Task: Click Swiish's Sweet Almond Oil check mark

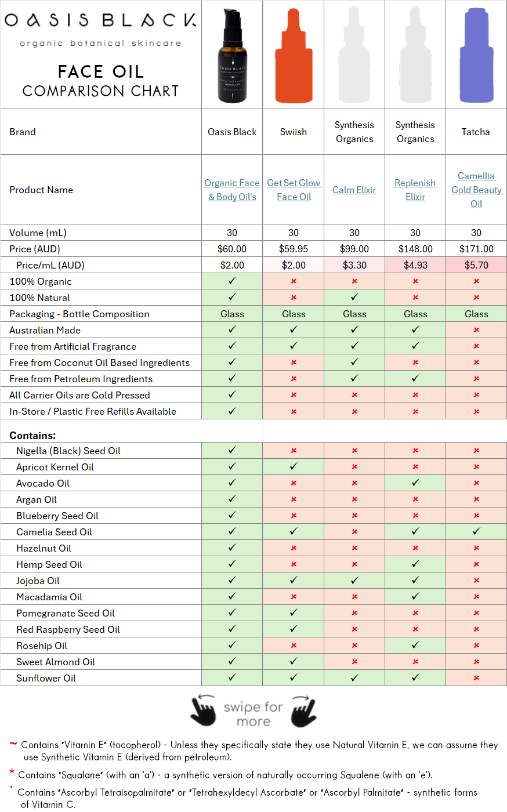Action: (294, 661)
